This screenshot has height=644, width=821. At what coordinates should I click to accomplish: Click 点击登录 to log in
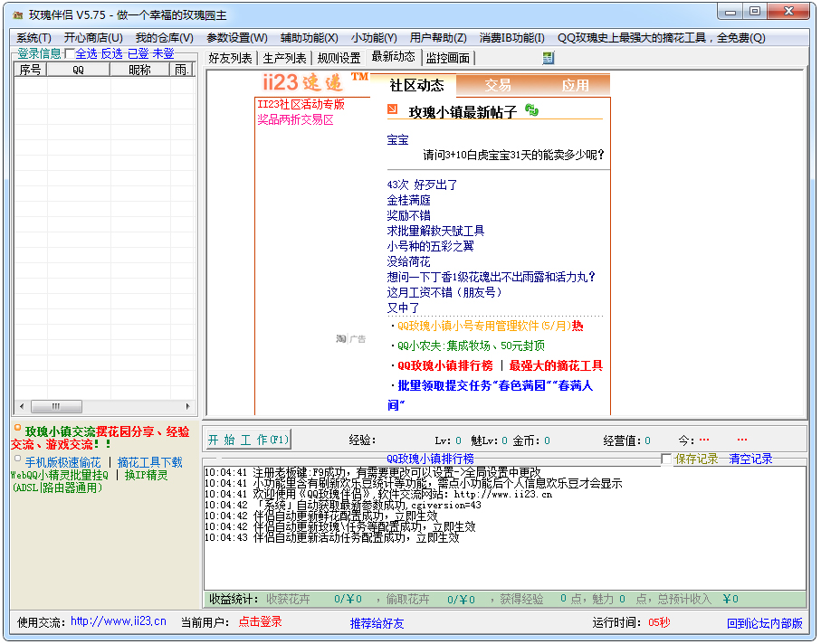click(260, 622)
